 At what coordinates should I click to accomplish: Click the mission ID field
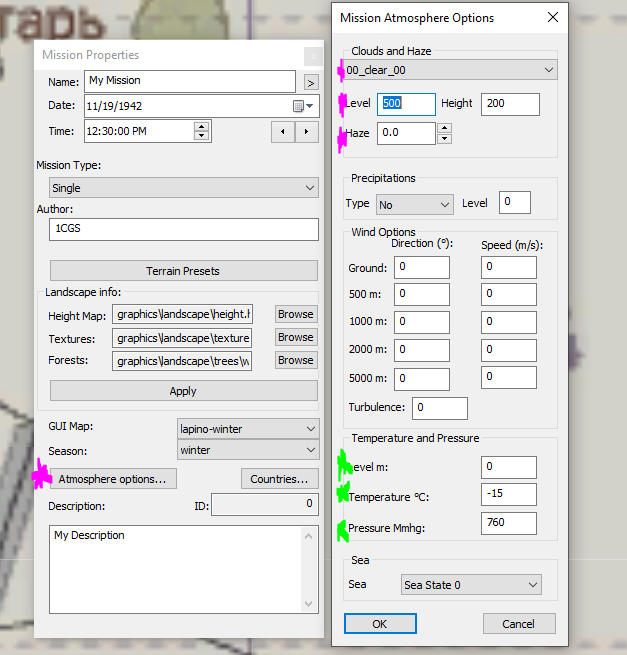point(265,504)
